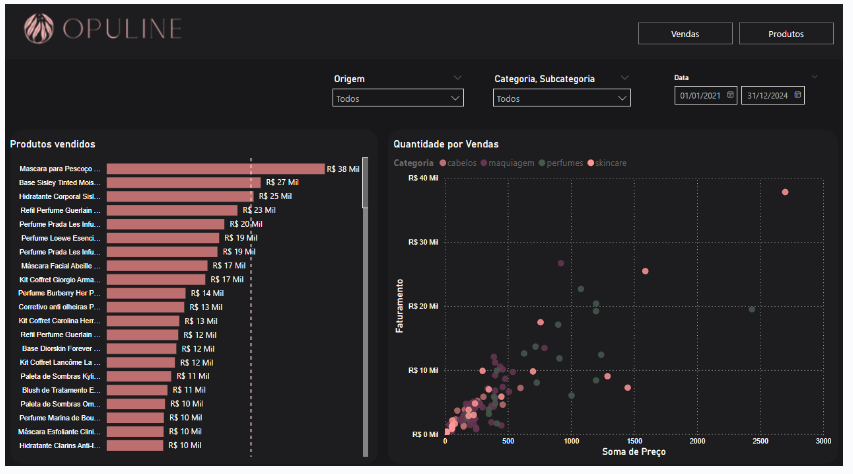Select the skincare legend entry
853x474 pixels.
[x=607, y=163]
